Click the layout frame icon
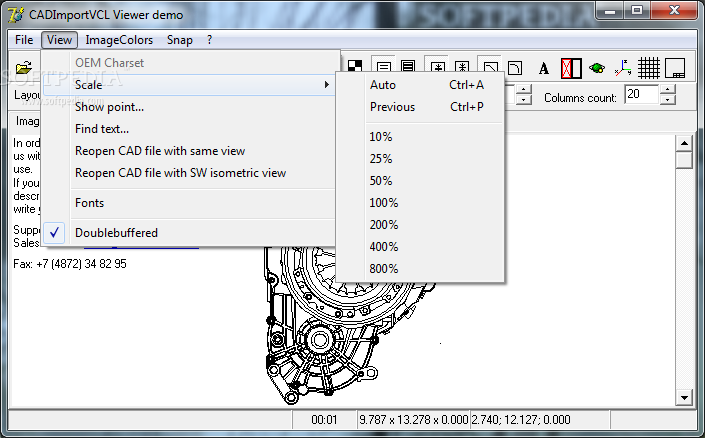Viewport: 705px width, 438px height. (675, 68)
